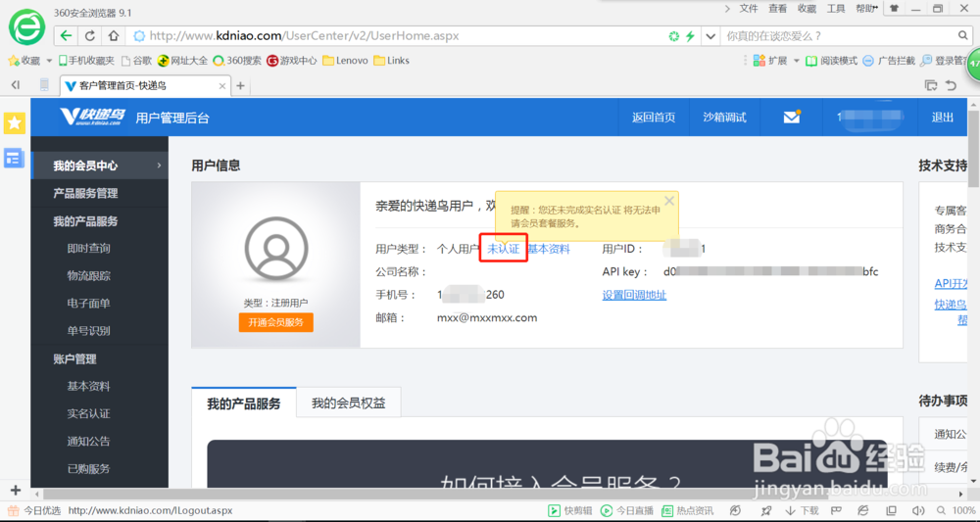Toggle the speaker mute icon in status bar
The width and height of the screenshot is (980, 522).
point(918,511)
